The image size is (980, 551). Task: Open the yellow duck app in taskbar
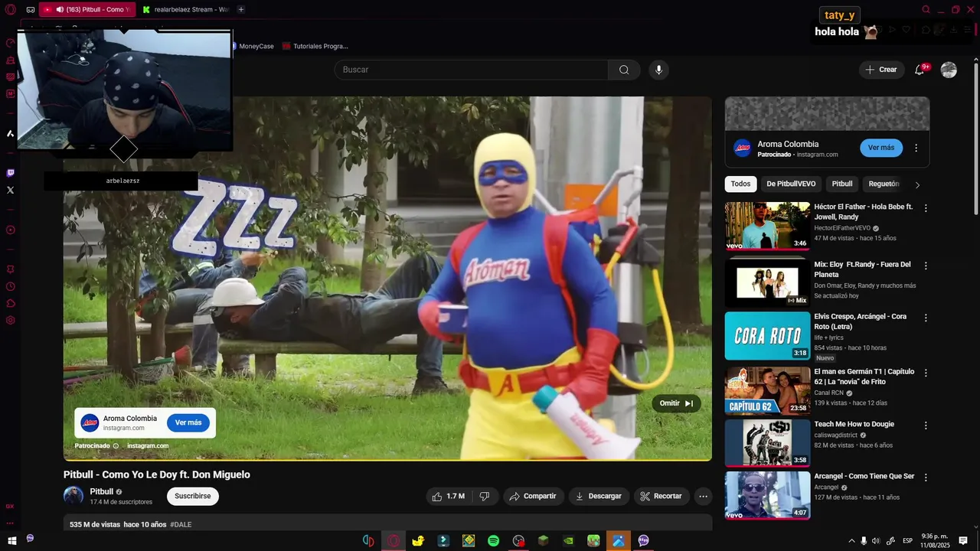[x=418, y=540]
